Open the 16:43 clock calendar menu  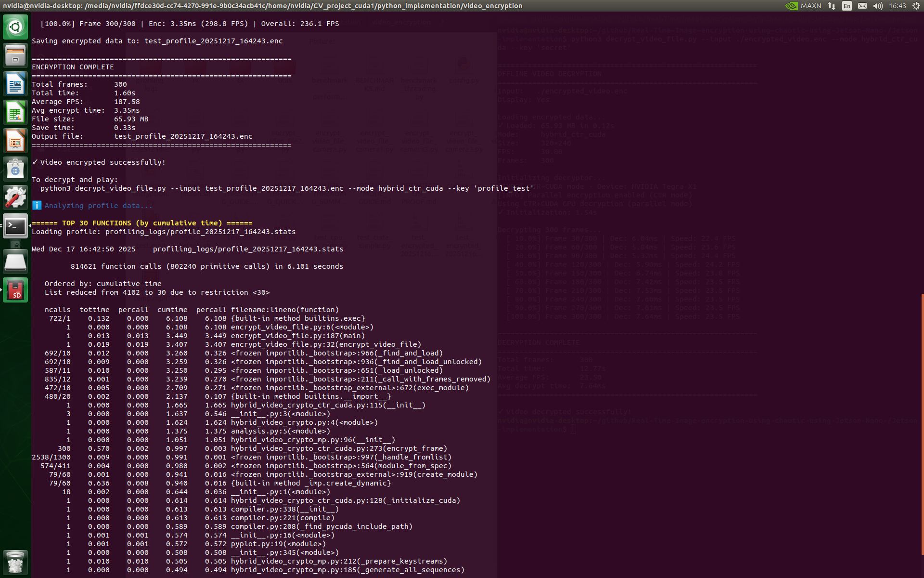898,6
